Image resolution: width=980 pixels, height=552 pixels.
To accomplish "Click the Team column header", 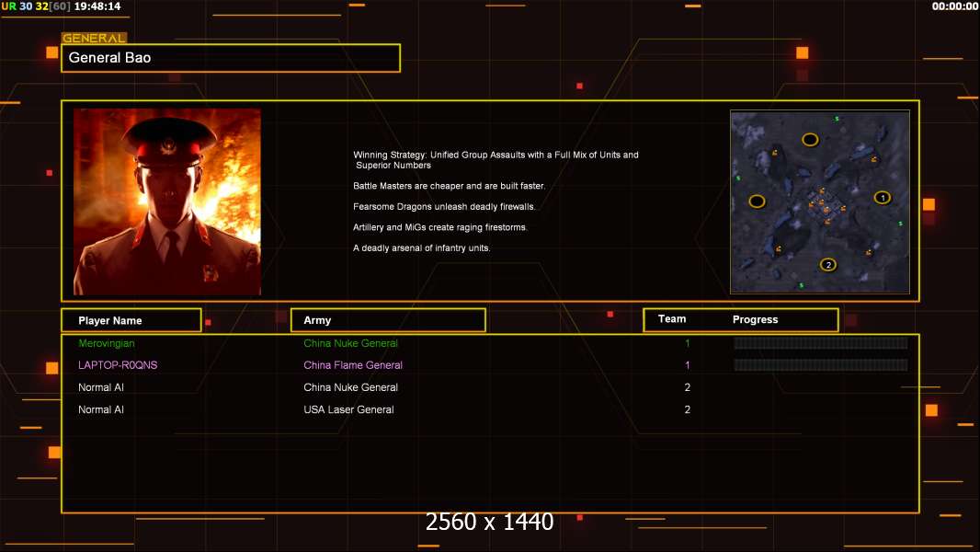I will pyautogui.click(x=672, y=319).
